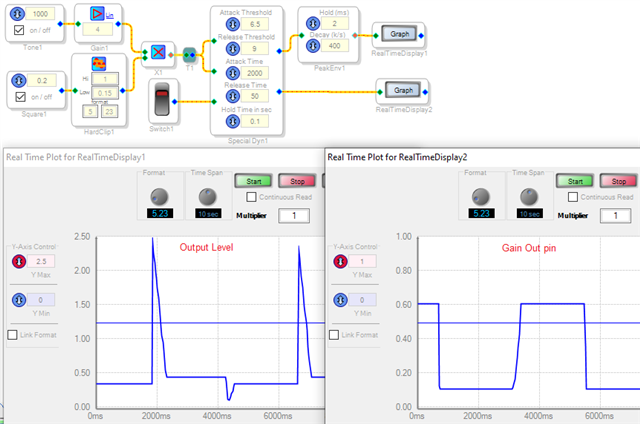
Task: Uncheck the Square1 on/off checkbox
Action: tap(20, 97)
